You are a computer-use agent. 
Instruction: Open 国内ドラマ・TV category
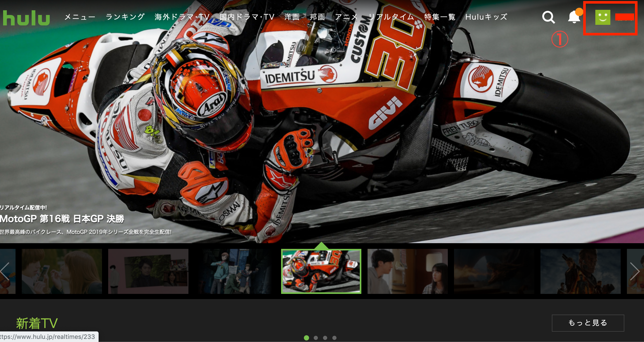247,17
